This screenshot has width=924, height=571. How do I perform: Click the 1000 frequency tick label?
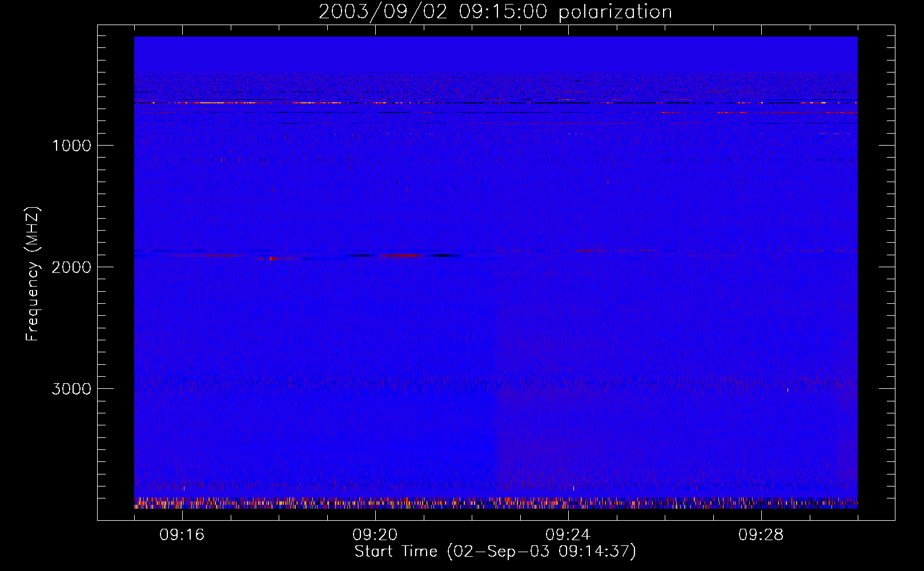point(71,146)
